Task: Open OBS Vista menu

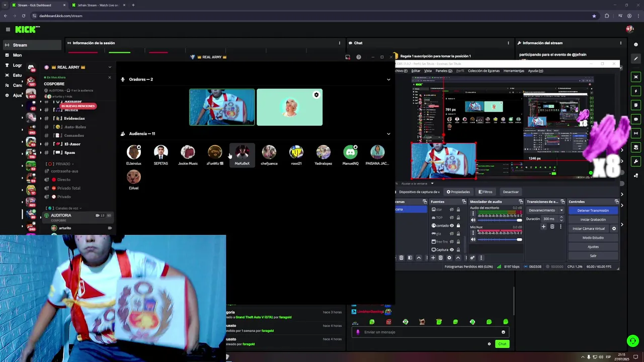Action: (x=428, y=71)
